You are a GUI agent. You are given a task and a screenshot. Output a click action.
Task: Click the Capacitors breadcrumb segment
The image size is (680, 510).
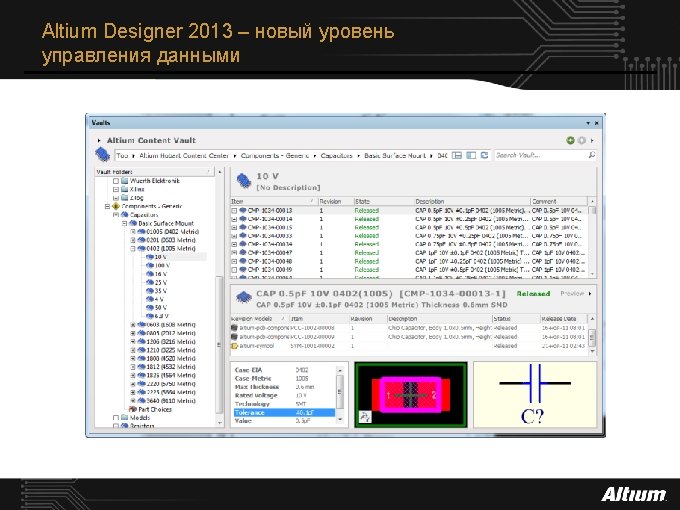pyautogui.click(x=337, y=155)
